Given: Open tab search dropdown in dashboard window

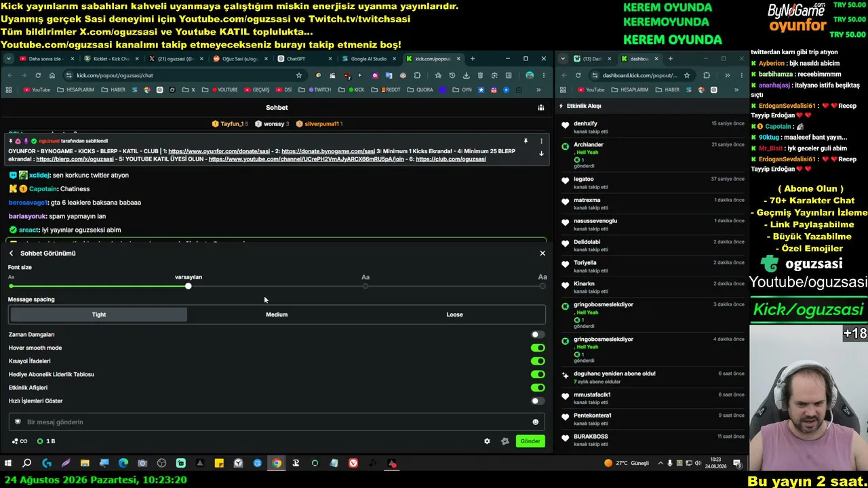Looking at the screenshot, I should [x=563, y=59].
